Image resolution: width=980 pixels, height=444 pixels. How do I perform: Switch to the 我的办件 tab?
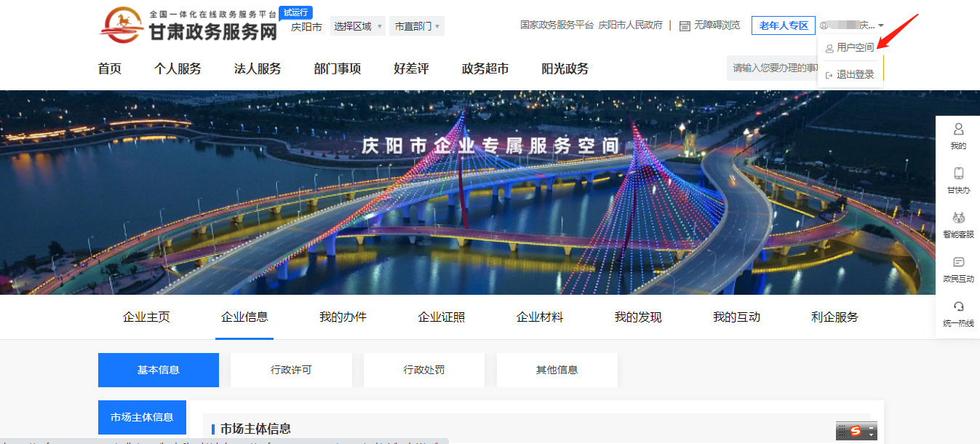point(343,317)
